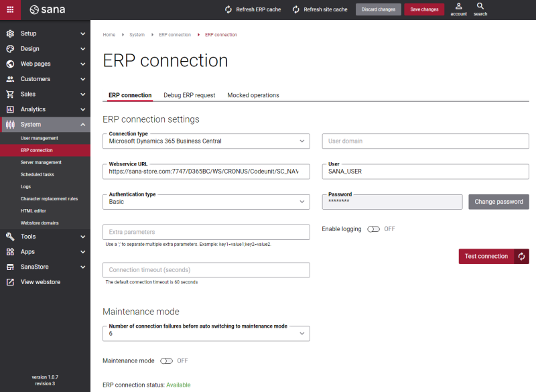536x392 pixels.
Task: Toggle the Maintenance mode switch
Action: [x=166, y=361]
